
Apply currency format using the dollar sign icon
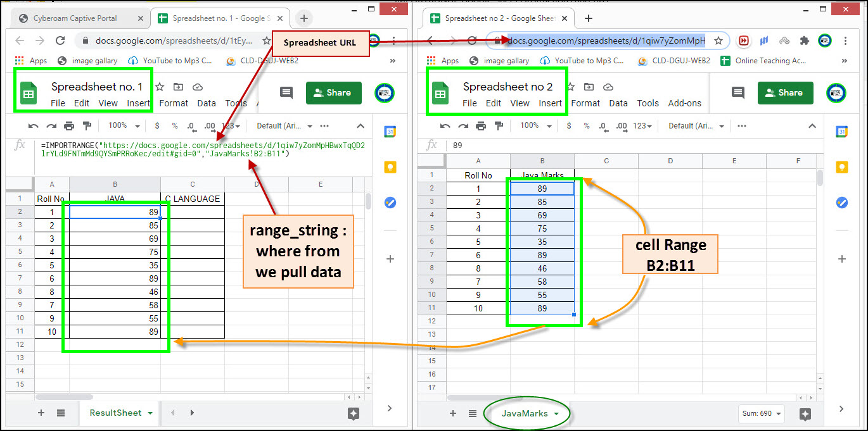pos(570,125)
